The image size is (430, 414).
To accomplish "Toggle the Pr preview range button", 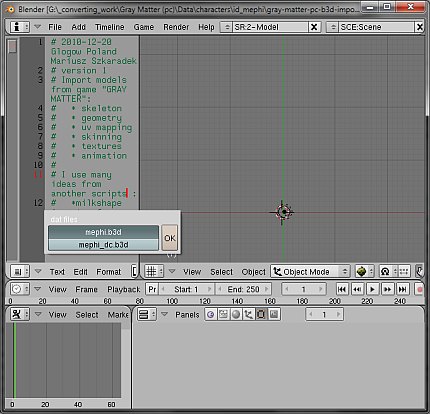I will (152, 289).
